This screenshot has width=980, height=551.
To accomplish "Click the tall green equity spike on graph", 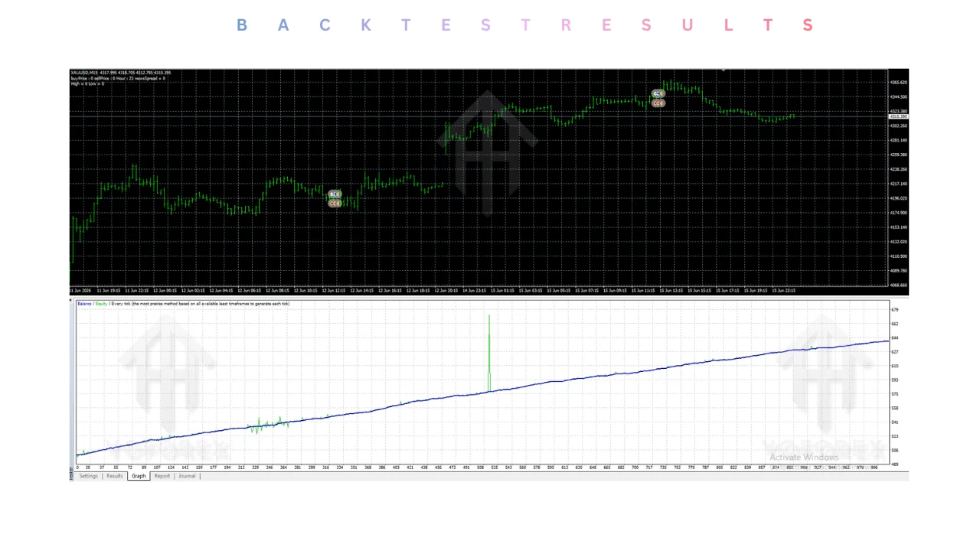I will [x=489, y=352].
